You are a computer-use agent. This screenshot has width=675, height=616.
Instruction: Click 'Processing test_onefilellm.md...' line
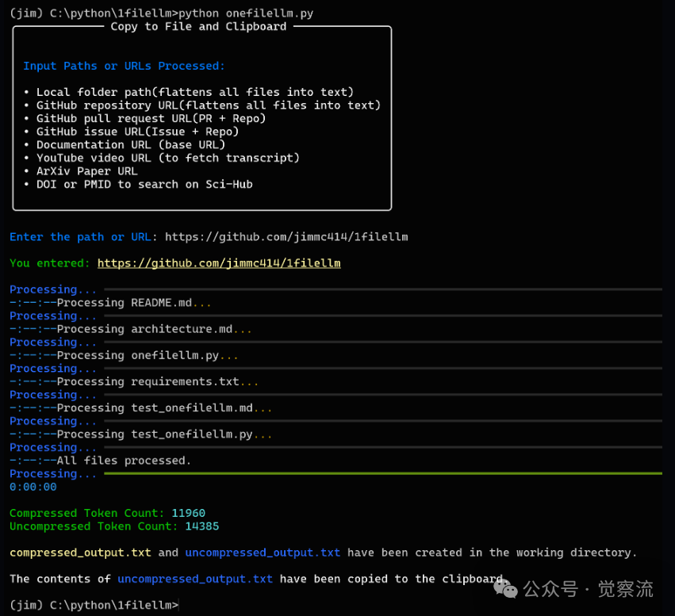click(x=164, y=407)
